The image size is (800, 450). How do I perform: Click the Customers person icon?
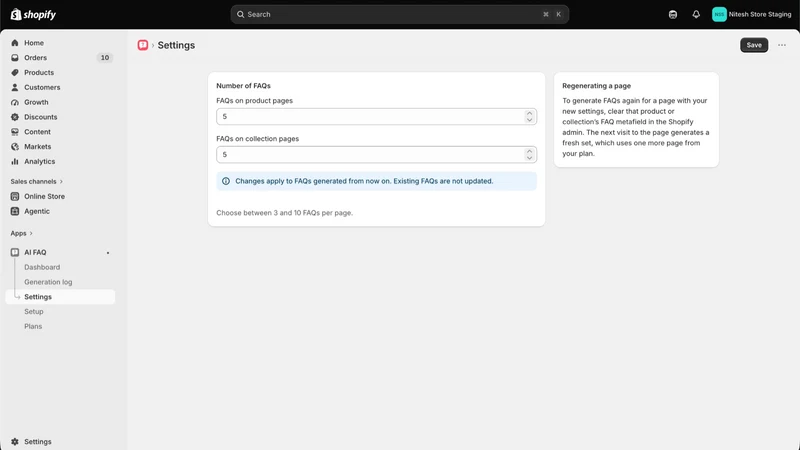[15, 87]
